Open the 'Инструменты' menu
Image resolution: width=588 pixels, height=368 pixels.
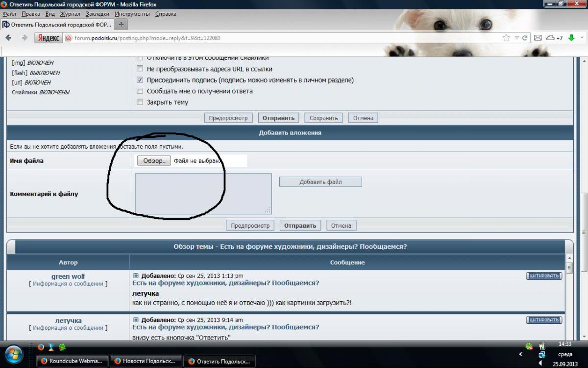pos(132,14)
